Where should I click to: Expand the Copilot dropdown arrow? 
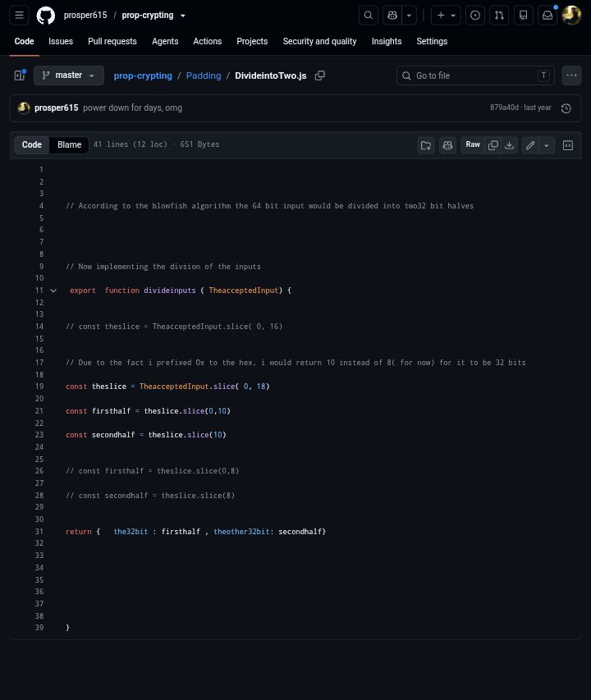click(x=409, y=15)
